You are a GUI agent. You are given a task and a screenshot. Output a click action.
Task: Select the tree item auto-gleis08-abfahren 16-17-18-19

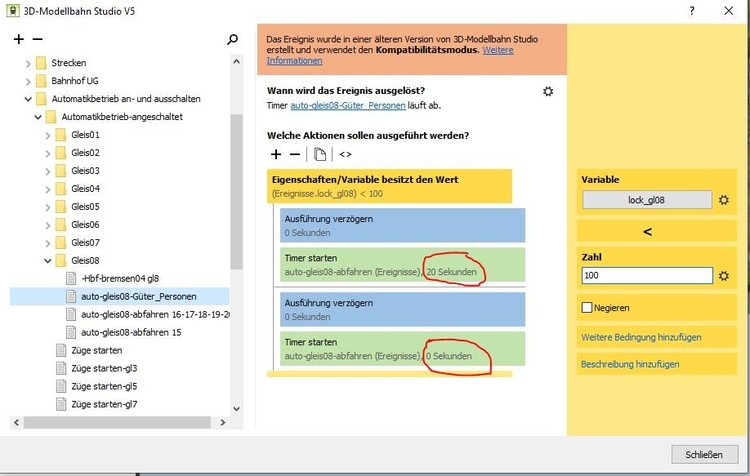[x=155, y=315]
